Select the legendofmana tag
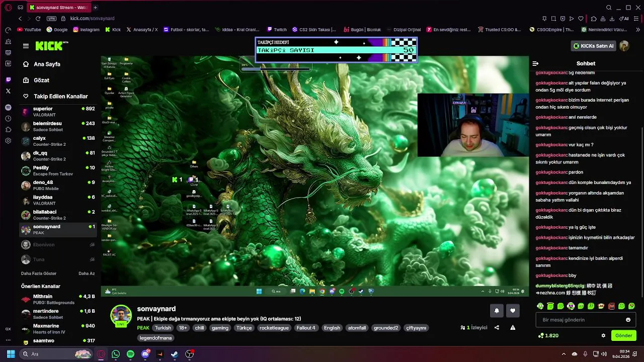This screenshot has width=644, height=362. tap(155, 338)
